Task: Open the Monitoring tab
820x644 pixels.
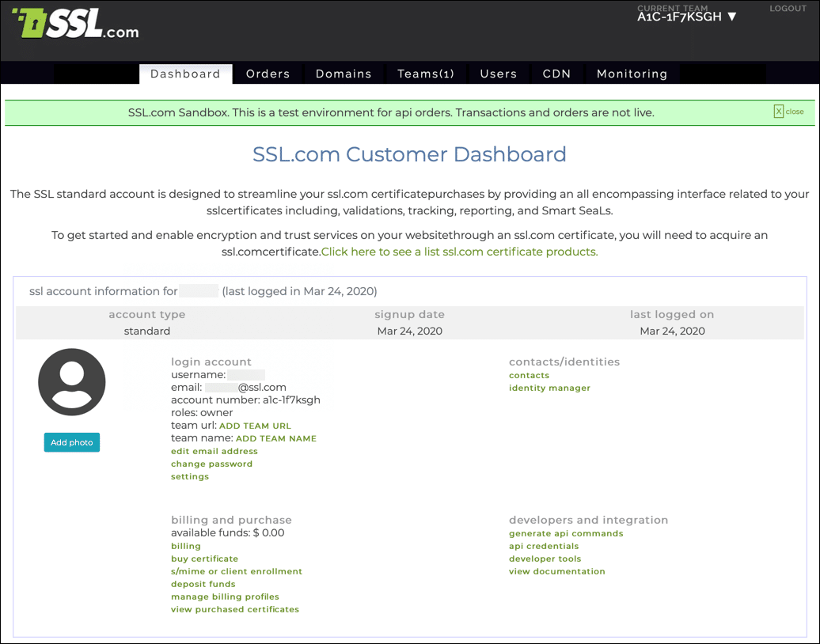Action: (x=632, y=74)
